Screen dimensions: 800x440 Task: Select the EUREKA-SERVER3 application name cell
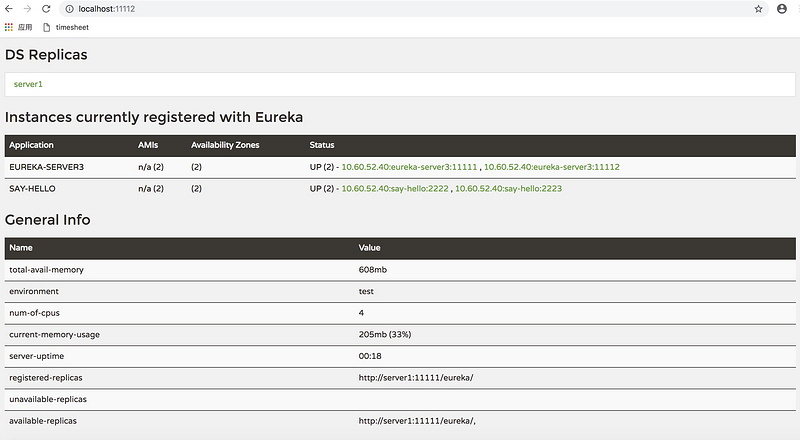point(46,167)
